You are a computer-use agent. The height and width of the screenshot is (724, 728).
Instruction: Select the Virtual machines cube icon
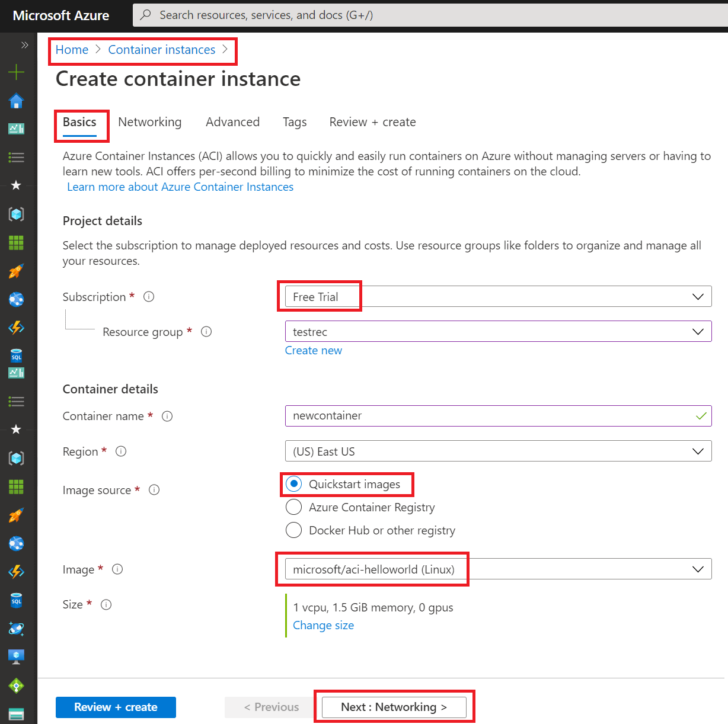16,214
